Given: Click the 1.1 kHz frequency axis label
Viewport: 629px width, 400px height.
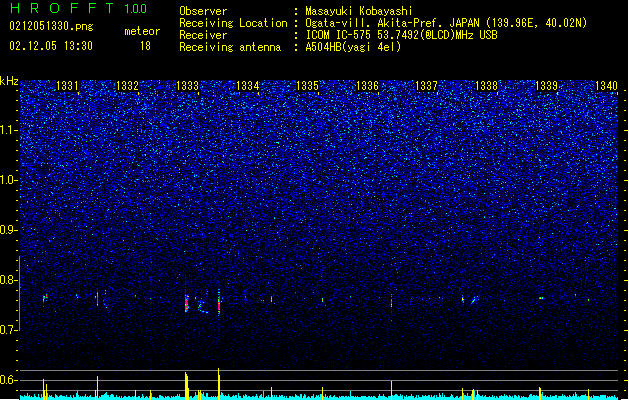Looking at the screenshot, I should [x=8, y=130].
